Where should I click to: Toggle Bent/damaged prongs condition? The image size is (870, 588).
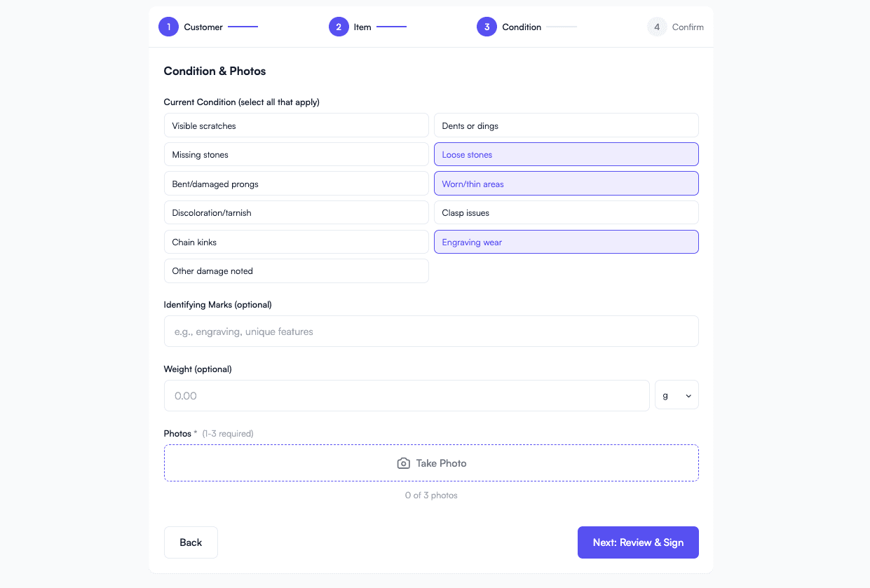coord(296,184)
